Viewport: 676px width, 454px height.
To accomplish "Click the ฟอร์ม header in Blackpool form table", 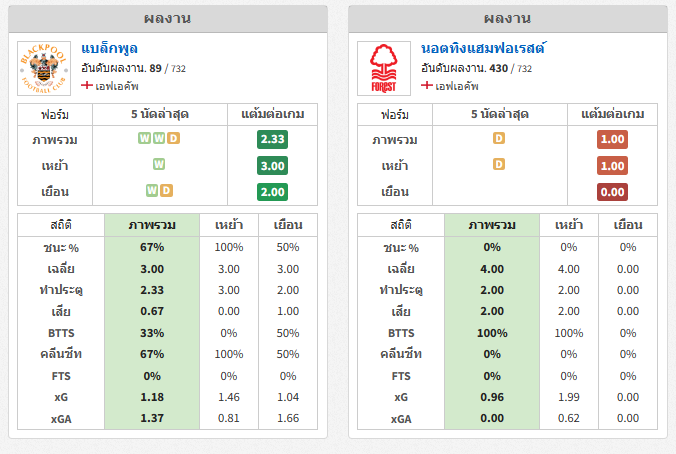I will click(x=55, y=115).
